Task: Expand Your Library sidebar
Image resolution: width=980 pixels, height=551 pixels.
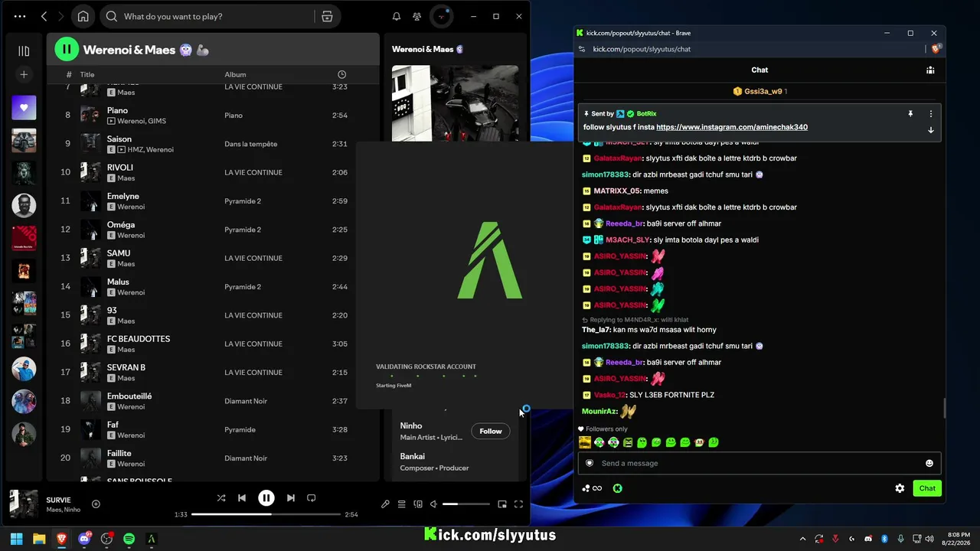Action: click(x=24, y=51)
